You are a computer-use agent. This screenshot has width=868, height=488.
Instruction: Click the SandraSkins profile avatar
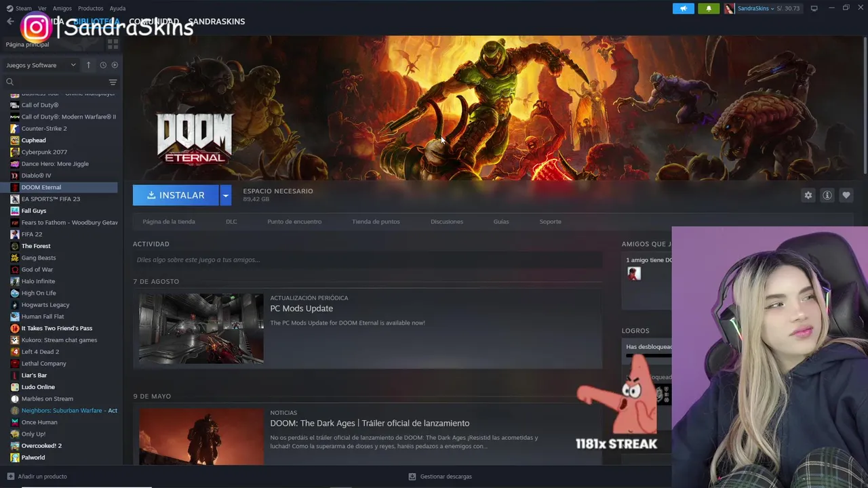729,8
